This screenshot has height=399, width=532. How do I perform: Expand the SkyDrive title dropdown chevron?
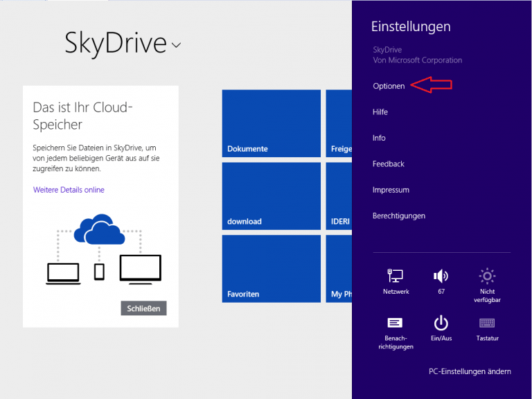pos(176,45)
